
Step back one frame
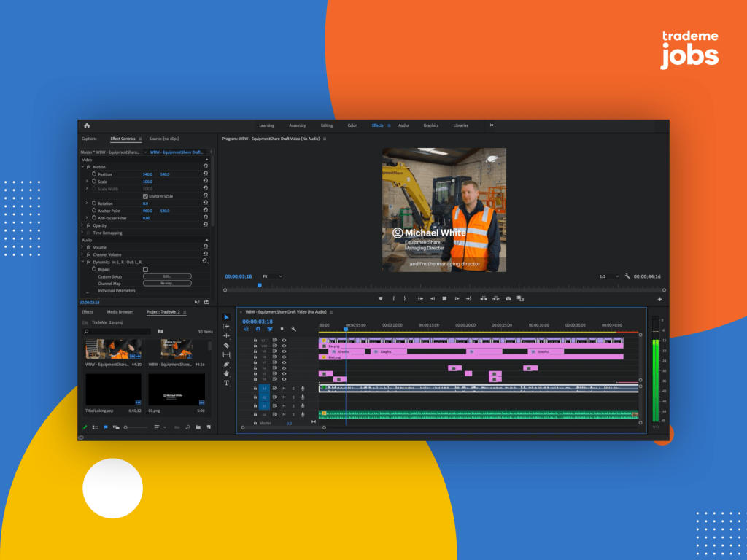(x=433, y=298)
